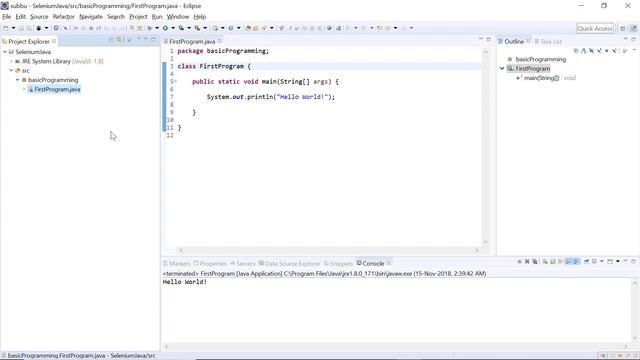Click the editor vertical scrollbar down arrow
640x360 pixels.
coord(486,242)
